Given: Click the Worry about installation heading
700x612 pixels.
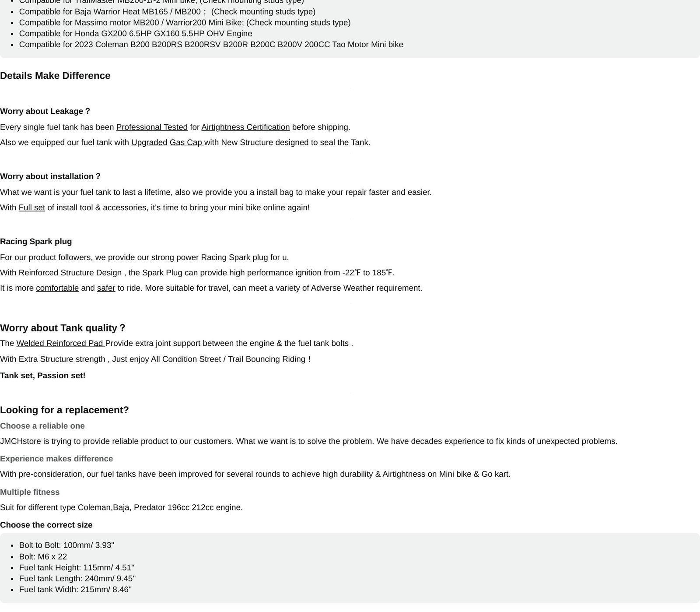Looking at the screenshot, I should (x=50, y=177).
